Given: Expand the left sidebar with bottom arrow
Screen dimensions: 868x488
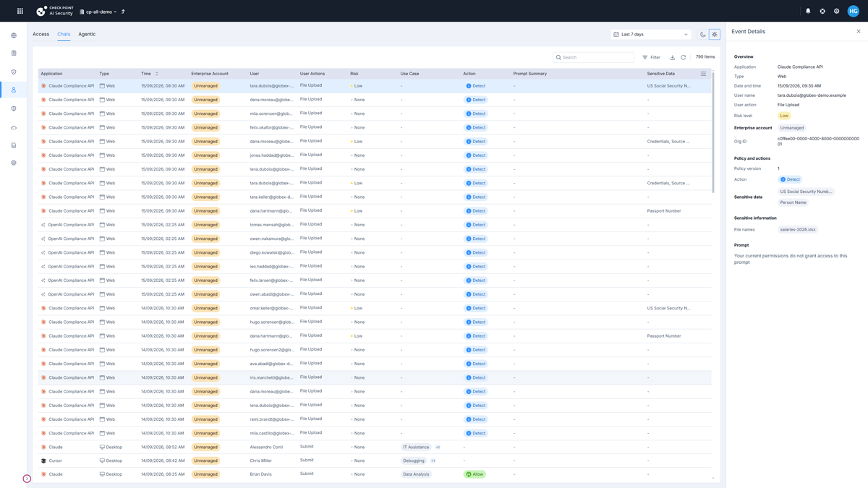Looking at the screenshot, I should click(27, 479).
